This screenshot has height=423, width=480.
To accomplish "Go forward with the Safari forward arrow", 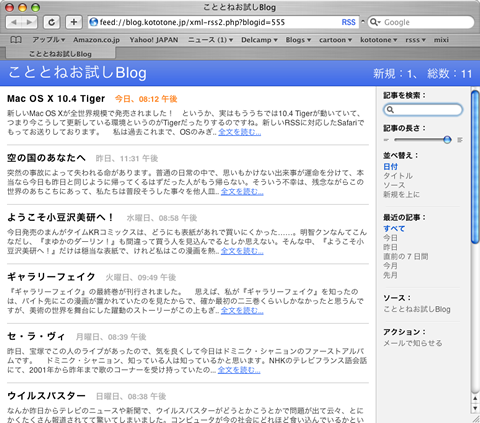I will tap(29, 22).
